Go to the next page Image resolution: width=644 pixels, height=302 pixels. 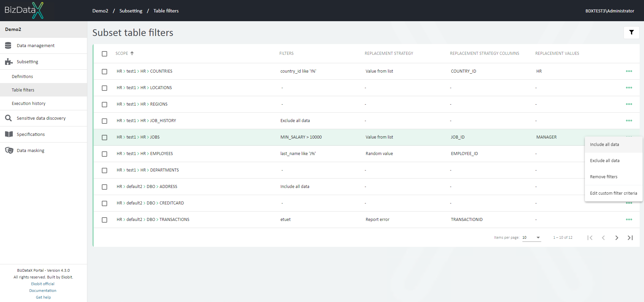[617, 238]
